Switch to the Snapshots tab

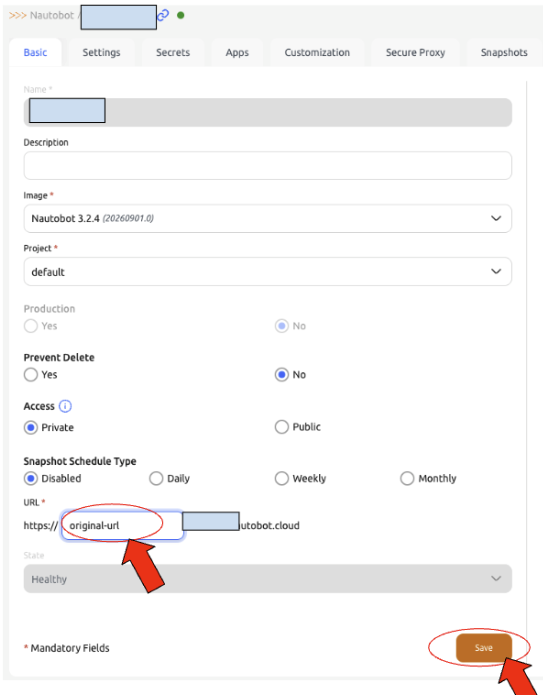click(x=504, y=52)
